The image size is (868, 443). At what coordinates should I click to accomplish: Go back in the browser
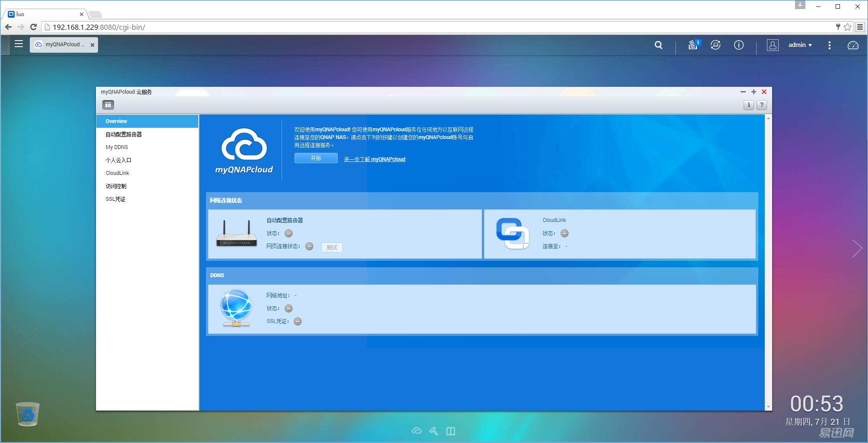8,27
